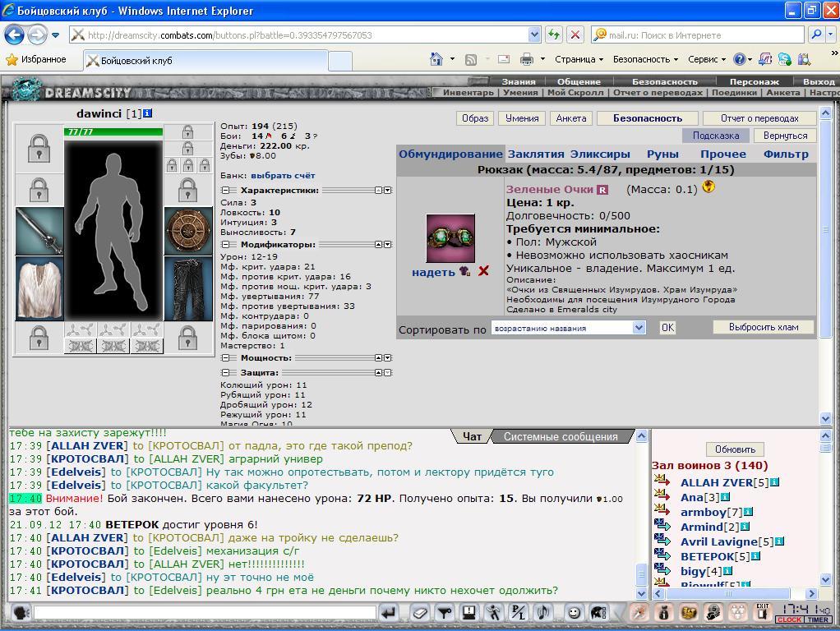Click the helmet list icon in chat bar
This screenshot has width=840, height=631.
point(598,612)
